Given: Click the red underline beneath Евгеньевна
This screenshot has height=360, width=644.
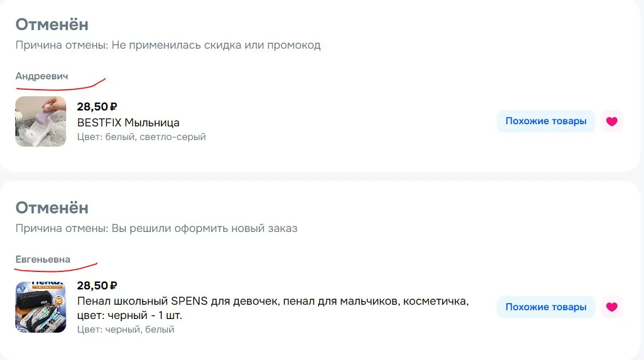Looking at the screenshot, I should click(55, 268).
